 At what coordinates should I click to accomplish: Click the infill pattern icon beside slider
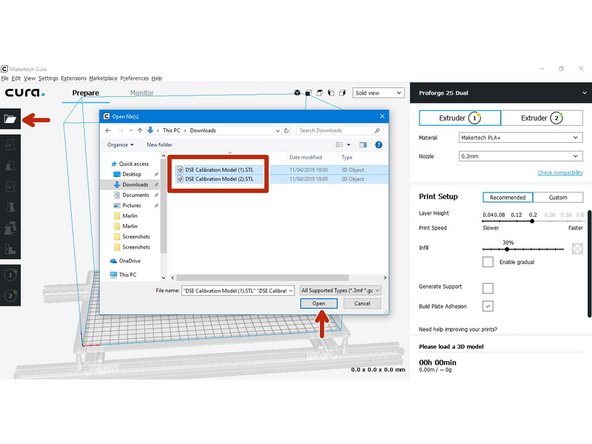point(577,248)
